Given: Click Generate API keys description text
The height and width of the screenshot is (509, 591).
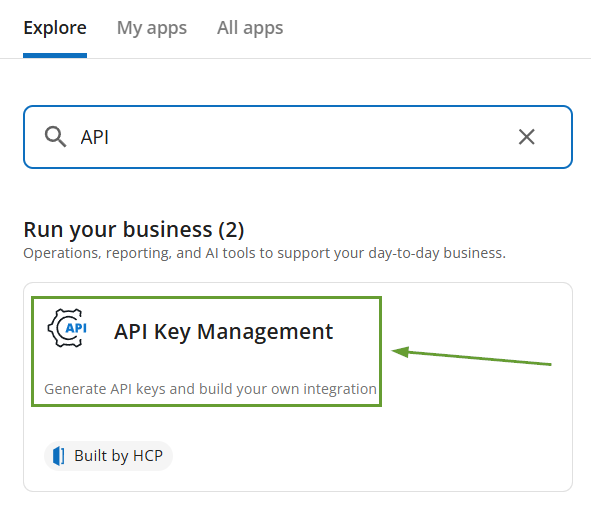Looking at the screenshot, I should (210, 389).
